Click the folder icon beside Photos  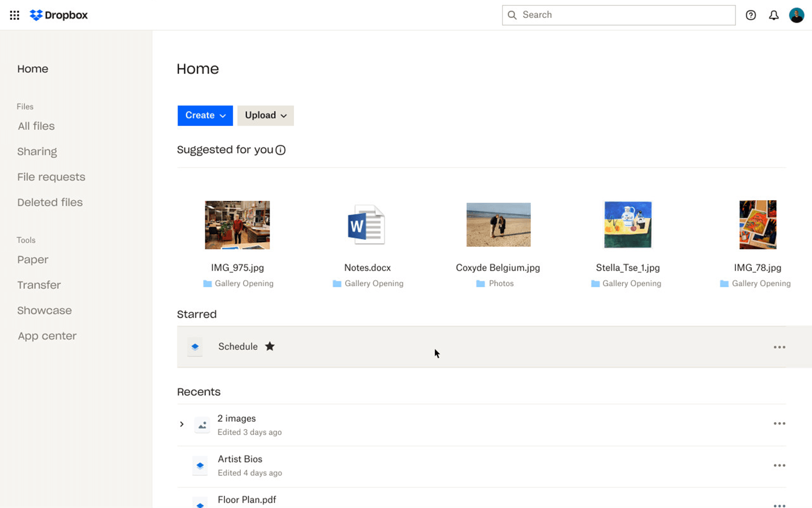point(480,284)
